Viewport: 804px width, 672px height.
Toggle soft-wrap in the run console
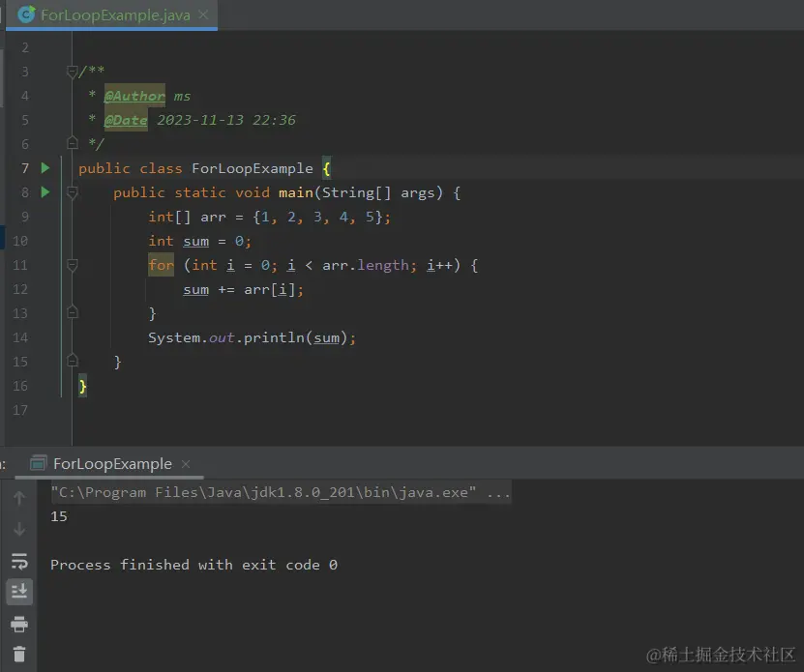(19, 562)
